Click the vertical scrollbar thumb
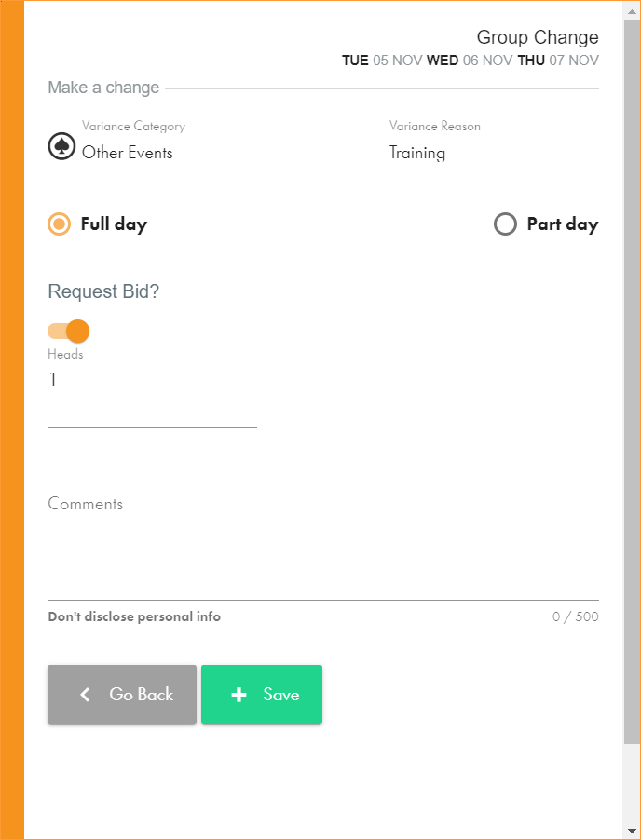The width and height of the screenshot is (641, 840). click(x=633, y=373)
